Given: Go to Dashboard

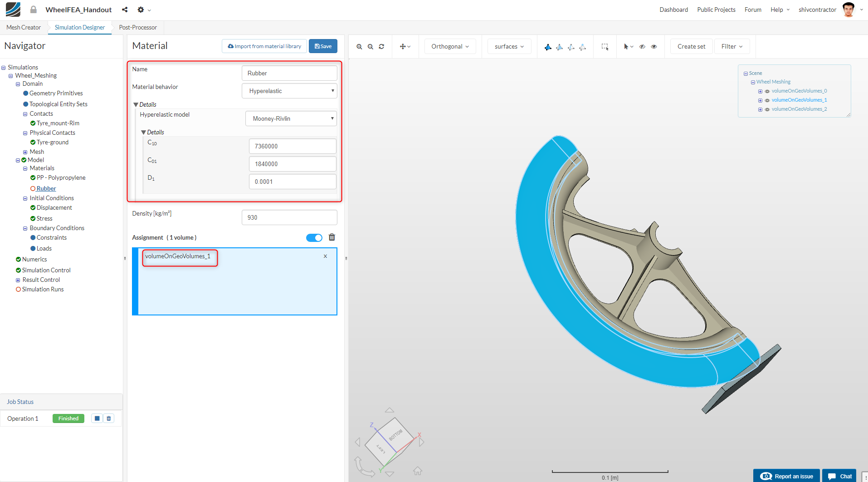Looking at the screenshot, I should (673, 10).
